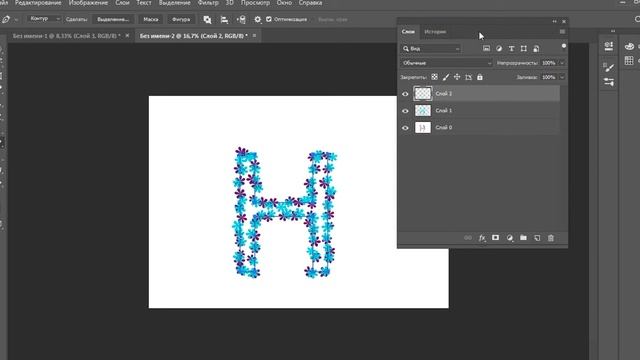Select Слой 0 layer thumbnail
This screenshot has height=360, width=640.
(x=422, y=128)
